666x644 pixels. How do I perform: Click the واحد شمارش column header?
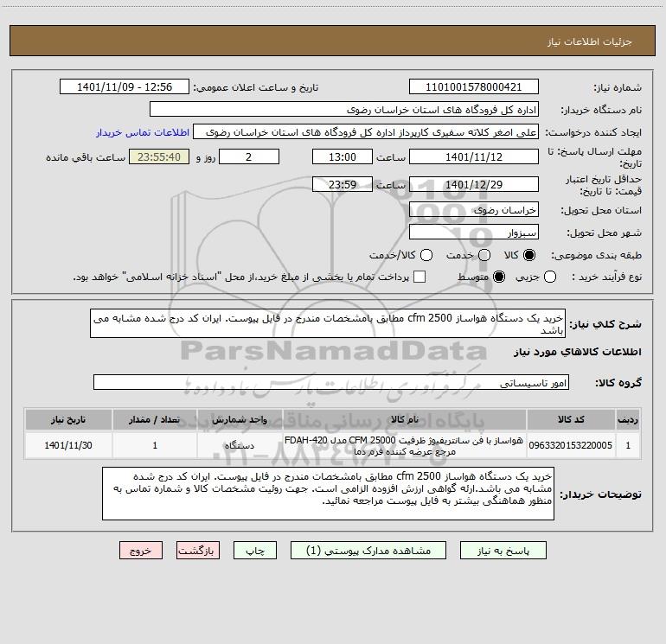240,420
